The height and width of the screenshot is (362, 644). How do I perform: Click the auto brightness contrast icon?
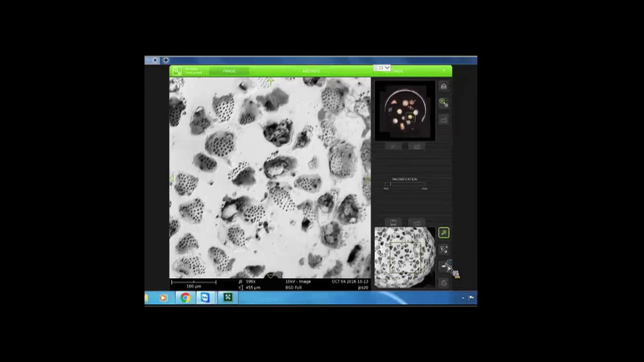click(x=443, y=249)
